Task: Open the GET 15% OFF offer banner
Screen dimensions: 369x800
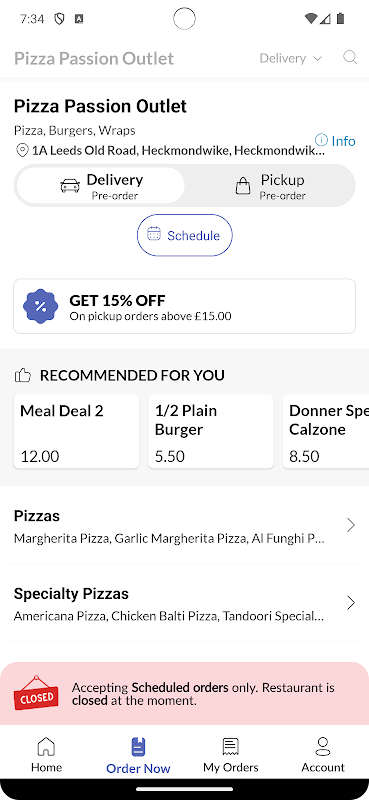Action: pos(184,306)
